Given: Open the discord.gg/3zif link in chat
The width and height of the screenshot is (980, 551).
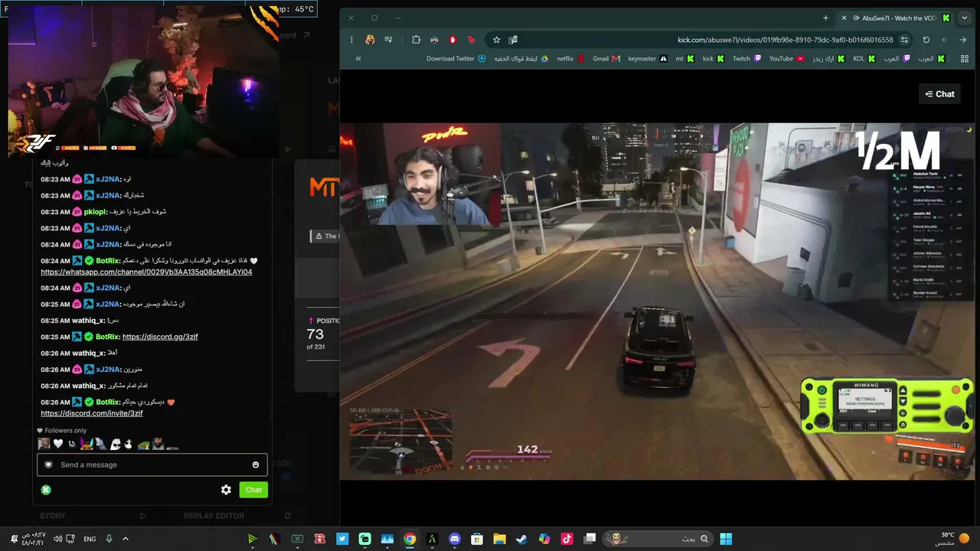Looking at the screenshot, I should [x=160, y=337].
